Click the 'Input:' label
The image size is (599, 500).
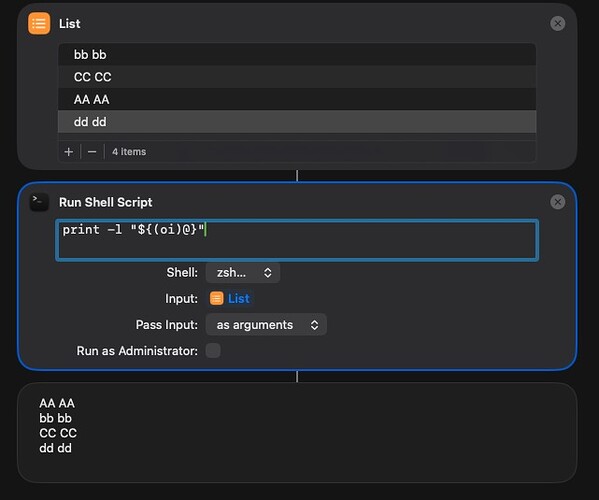181,298
